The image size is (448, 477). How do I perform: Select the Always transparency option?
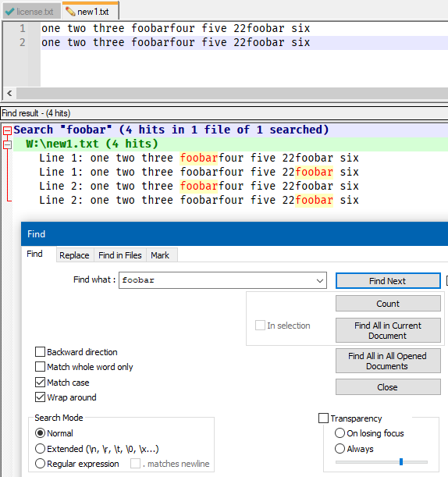[340, 449]
